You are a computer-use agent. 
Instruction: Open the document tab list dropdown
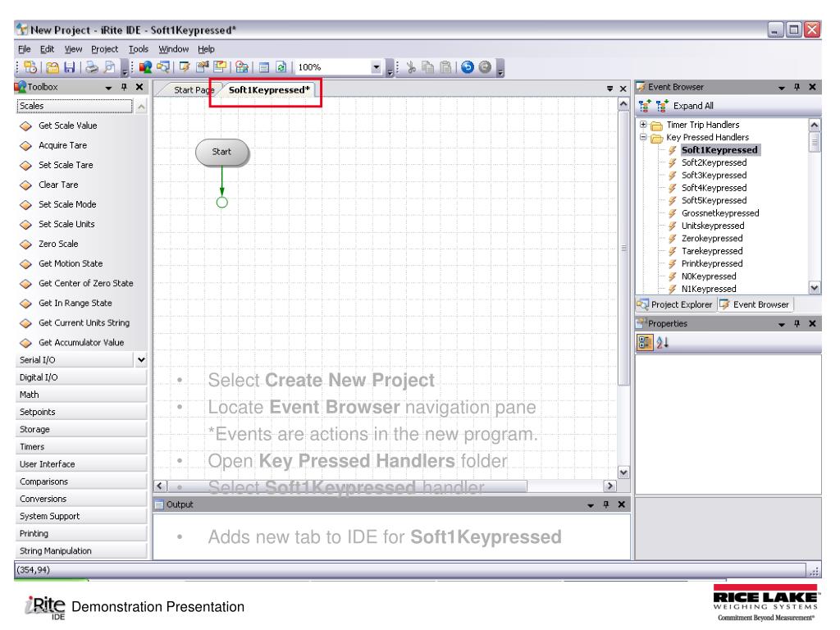(609, 89)
